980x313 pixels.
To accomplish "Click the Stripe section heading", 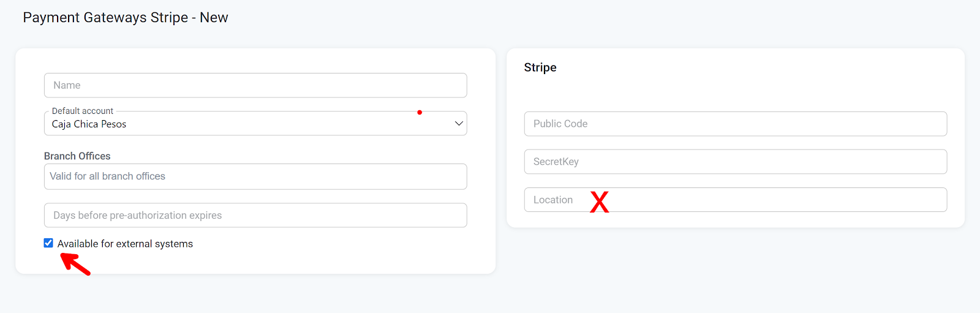I will pos(540,67).
